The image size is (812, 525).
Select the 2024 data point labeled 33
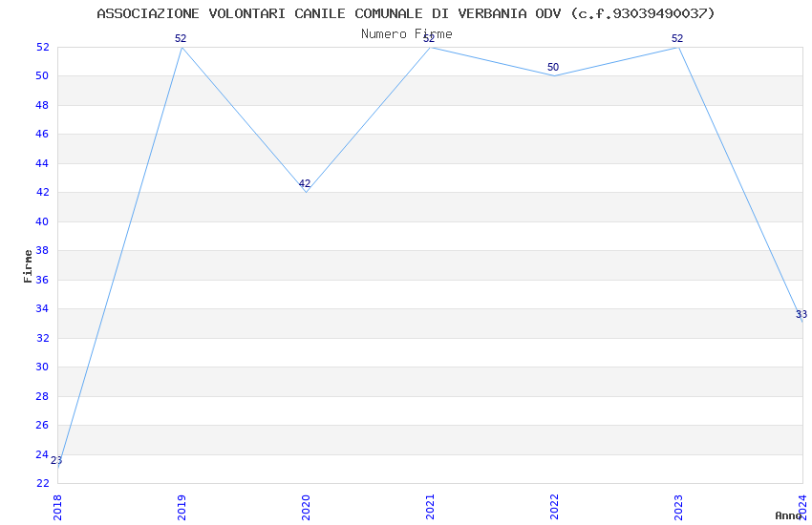pos(801,315)
